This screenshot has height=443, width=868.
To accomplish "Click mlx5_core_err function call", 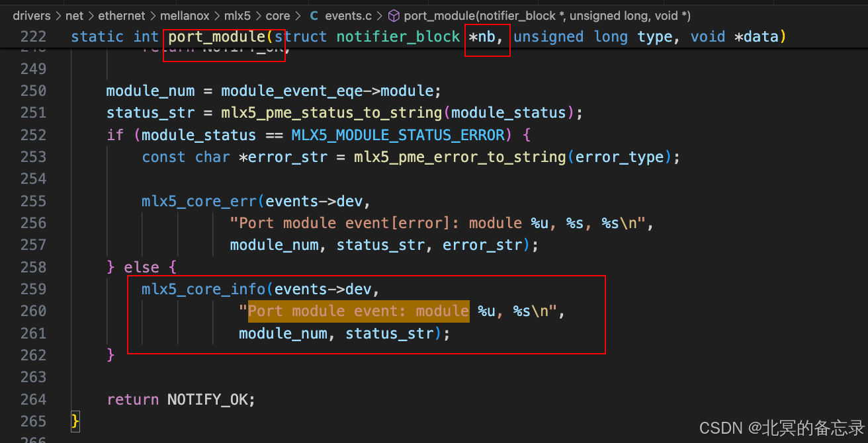I will click(199, 201).
